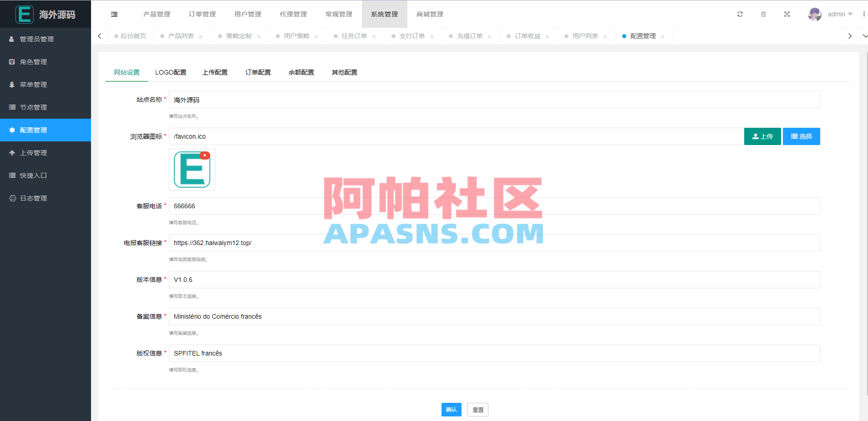Screen dimensions: 868x421
Task: Click the 重置 reset button
Action: (x=477, y=409)
